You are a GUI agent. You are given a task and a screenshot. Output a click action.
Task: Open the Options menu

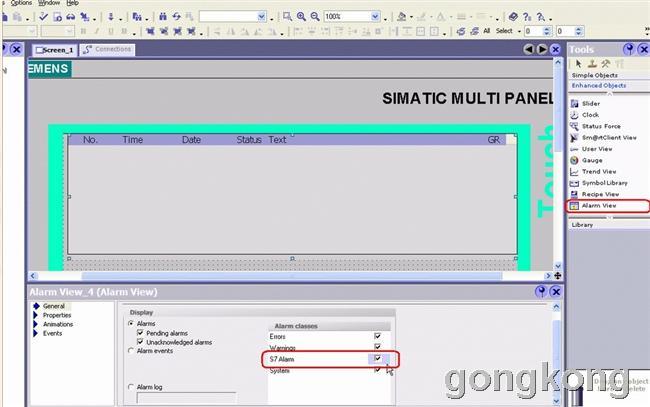coord(21,3)
